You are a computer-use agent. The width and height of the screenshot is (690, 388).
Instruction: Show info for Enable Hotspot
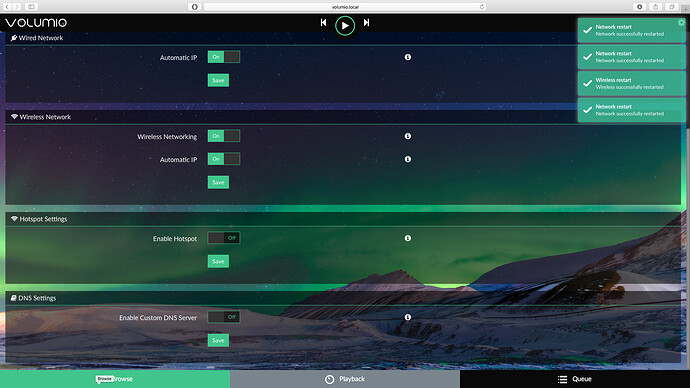(x=408, y=238)
